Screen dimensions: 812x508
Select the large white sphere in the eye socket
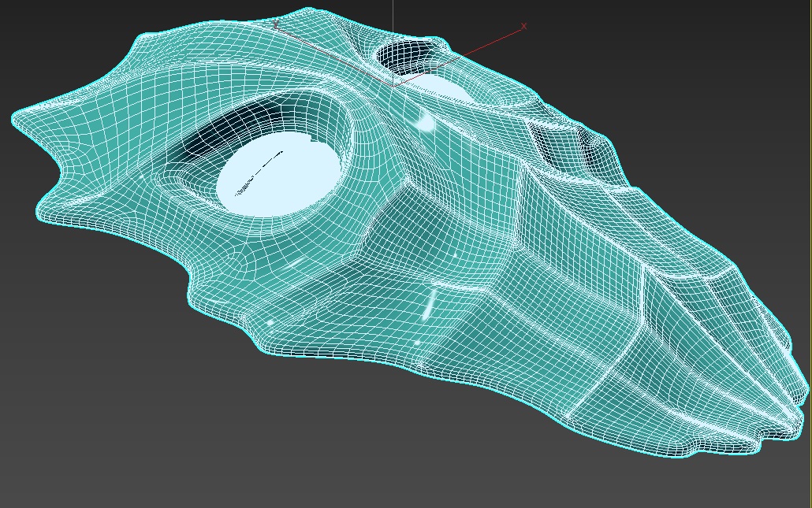(x=278, y=173)
